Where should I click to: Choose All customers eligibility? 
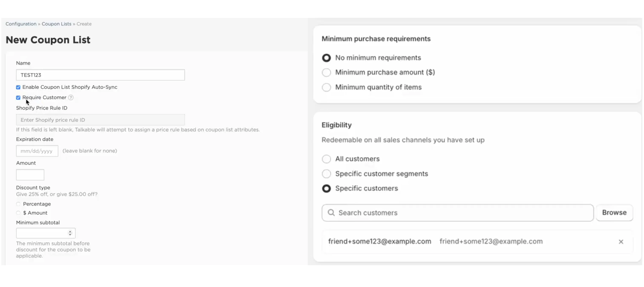(326, 159)
